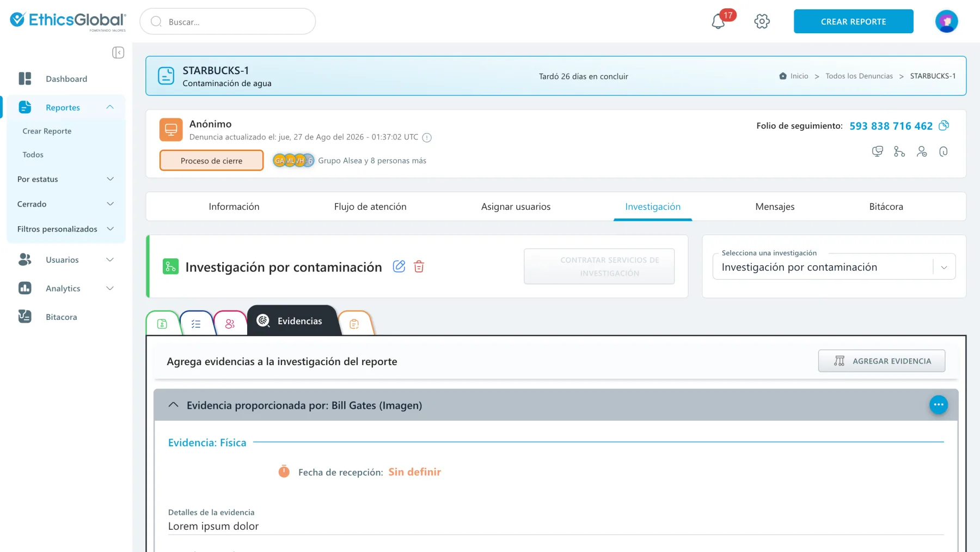
Task: Click the Proceso de cierre status button
Action: coord(211,161)
